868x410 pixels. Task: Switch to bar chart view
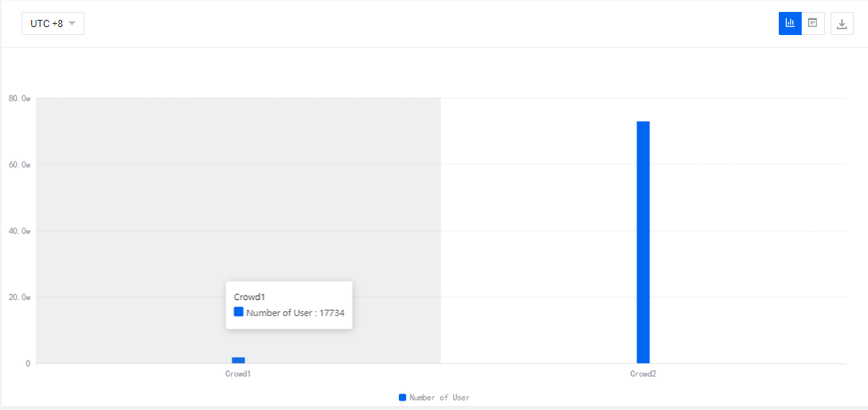click(790, 23)
